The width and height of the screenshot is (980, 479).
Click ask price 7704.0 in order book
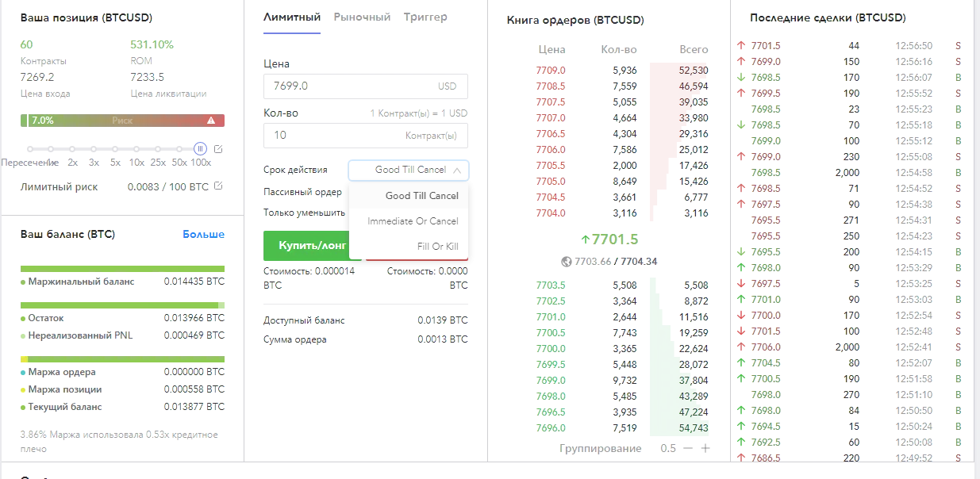pyautogui.click(x=551, y=213)
